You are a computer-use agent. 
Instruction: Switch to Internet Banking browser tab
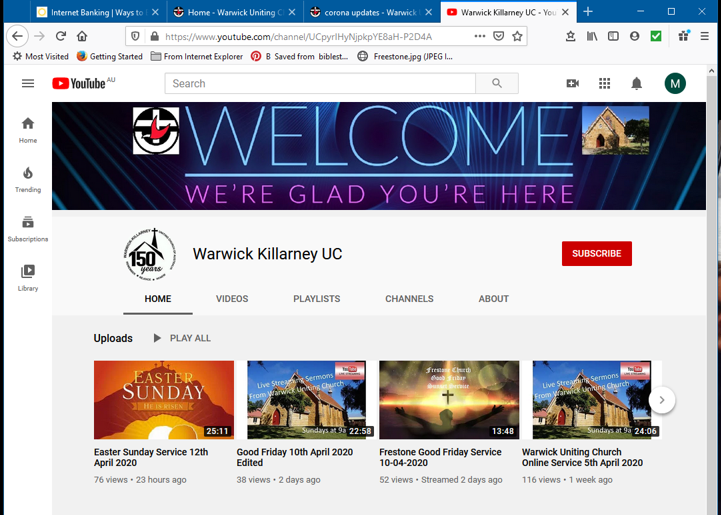pyautogui.click(x=97, y=12)
